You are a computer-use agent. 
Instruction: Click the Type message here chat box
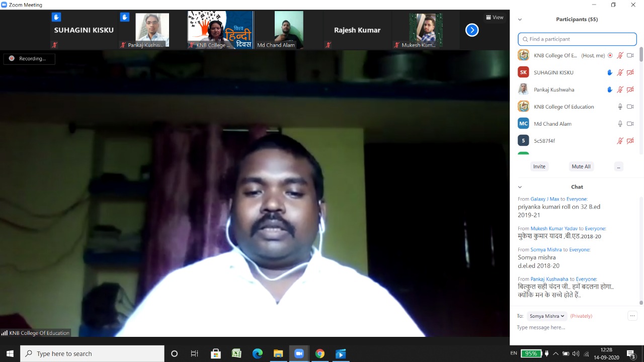pos(574,328)
